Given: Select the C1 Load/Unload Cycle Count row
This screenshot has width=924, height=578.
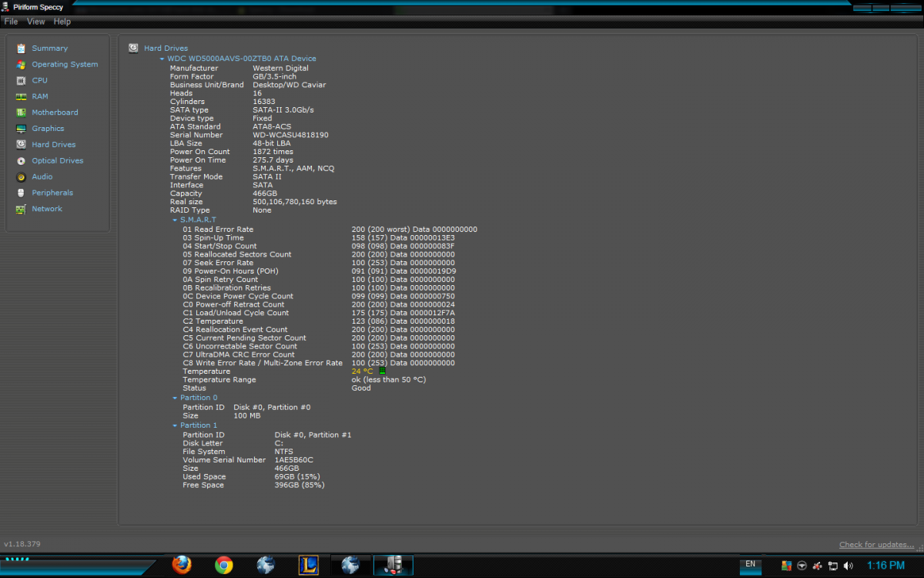Looking at the screenshot, I should [319, 313].
